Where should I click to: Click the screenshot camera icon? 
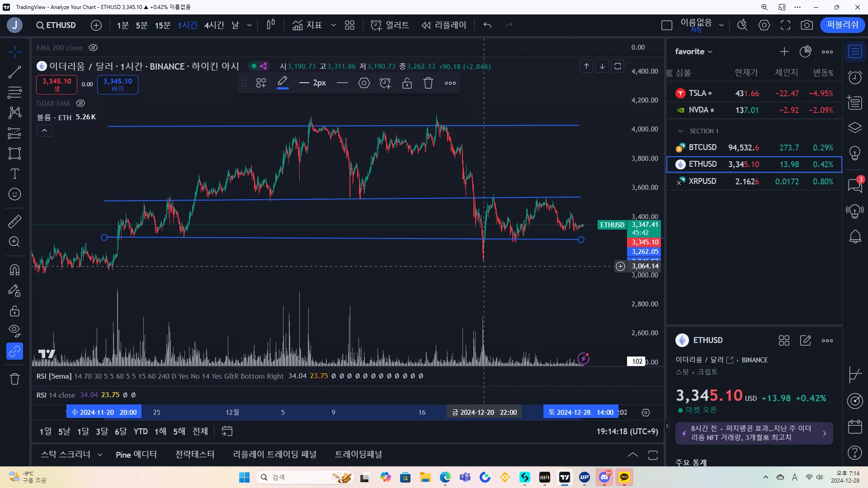click(x=807, y=25)
